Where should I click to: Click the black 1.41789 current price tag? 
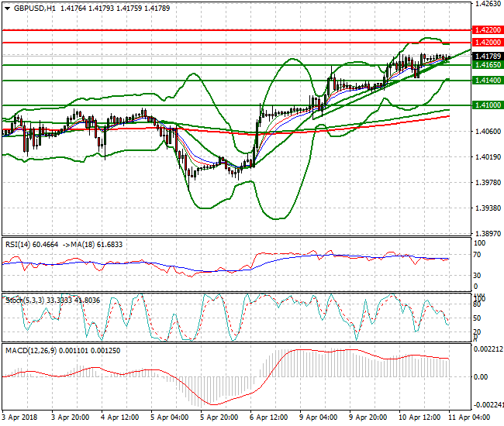point(488,57)
